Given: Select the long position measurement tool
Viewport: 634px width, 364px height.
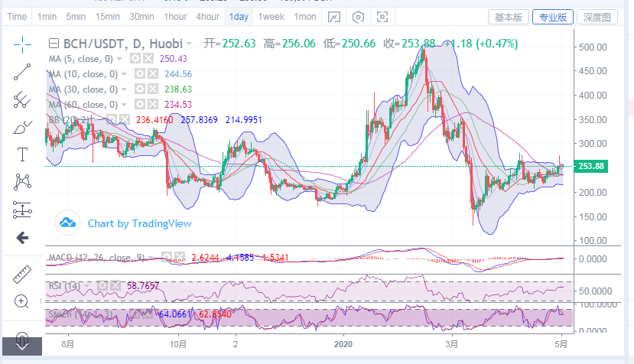Looking at the screenshot, I should point(22,210).
